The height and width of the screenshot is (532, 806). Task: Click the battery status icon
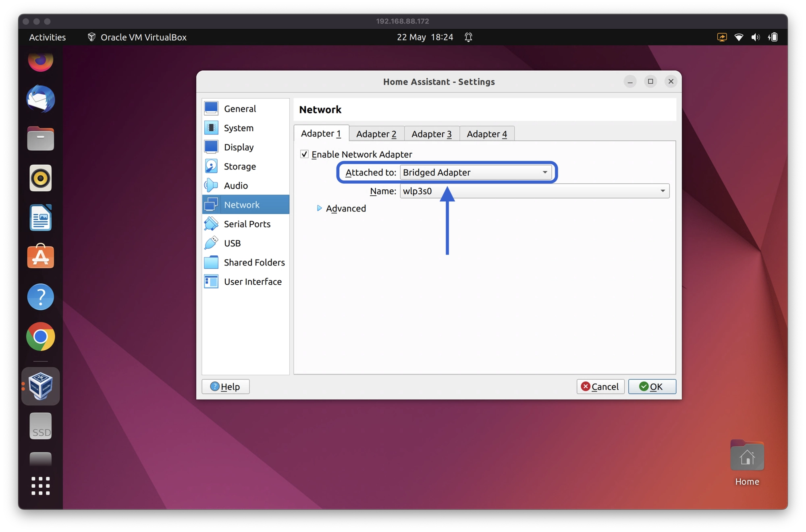(773, 37)
